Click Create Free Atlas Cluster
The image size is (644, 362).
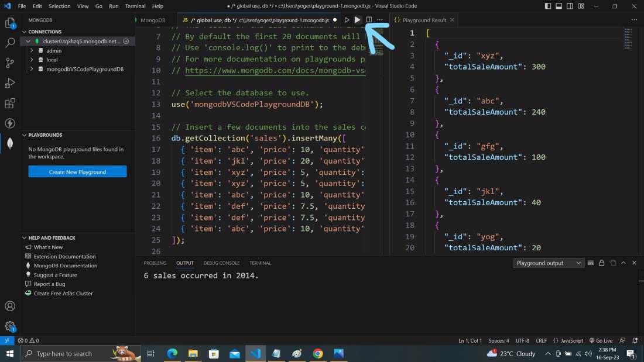(63, 293)
